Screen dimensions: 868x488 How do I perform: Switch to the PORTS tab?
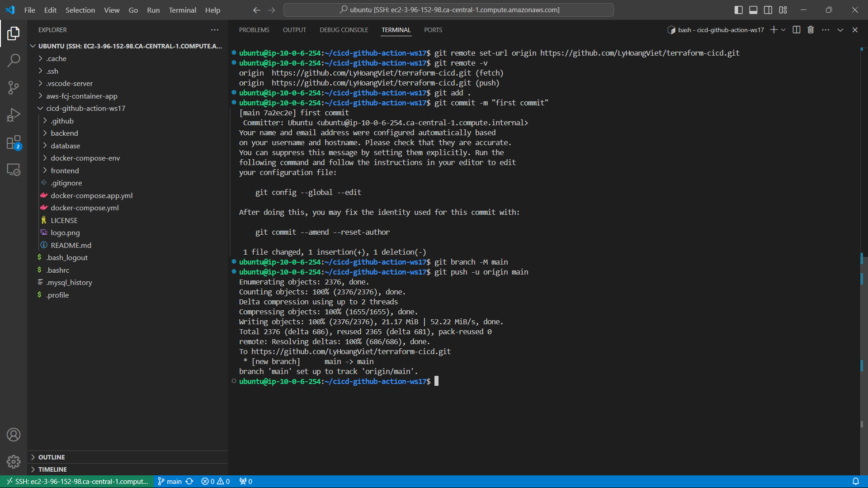(433, 30)
